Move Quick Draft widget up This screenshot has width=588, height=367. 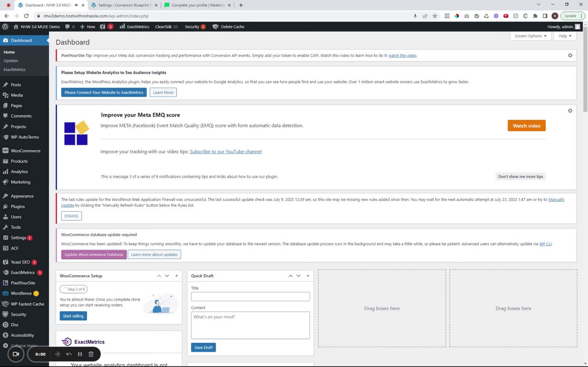pos(290,276)
